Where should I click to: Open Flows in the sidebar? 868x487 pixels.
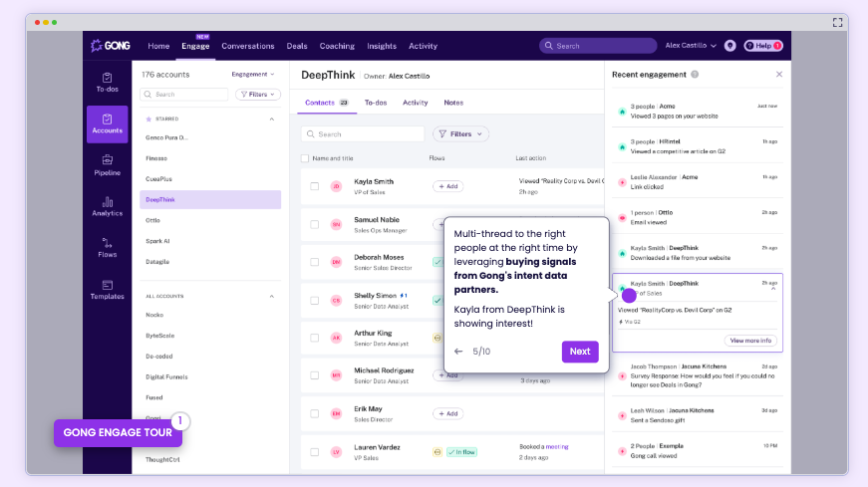[x=108, y=248]
